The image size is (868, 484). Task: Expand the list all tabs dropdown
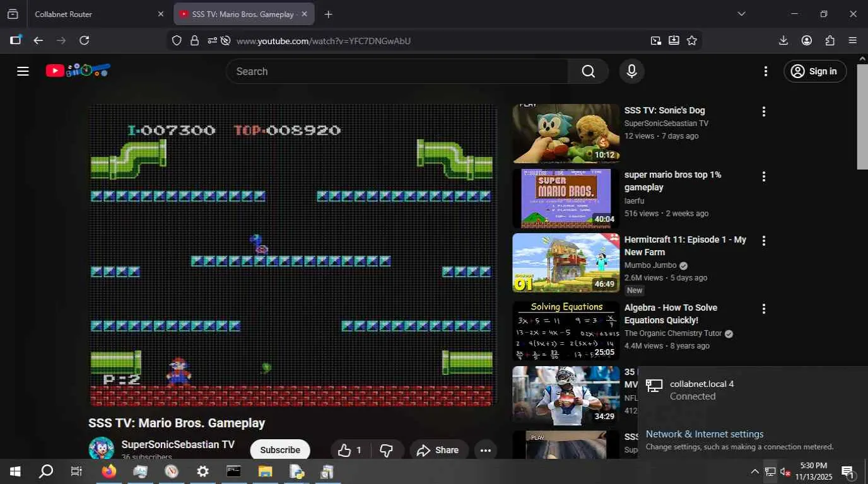(742, 14)
